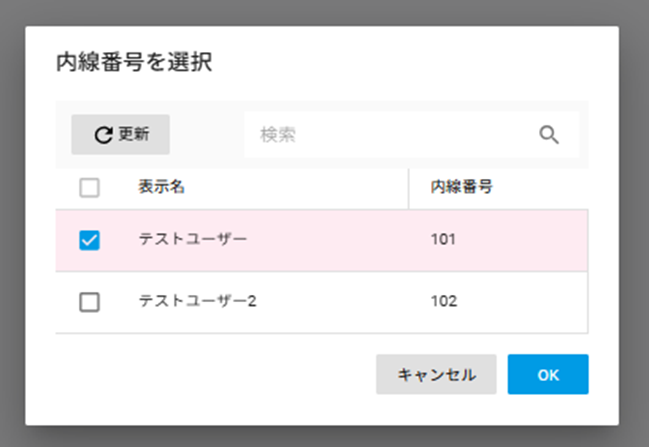Image resolution: width=649 pixels, height=447 pixels.
Task: Sort by the 内線番号 column header
Action: 460,187
